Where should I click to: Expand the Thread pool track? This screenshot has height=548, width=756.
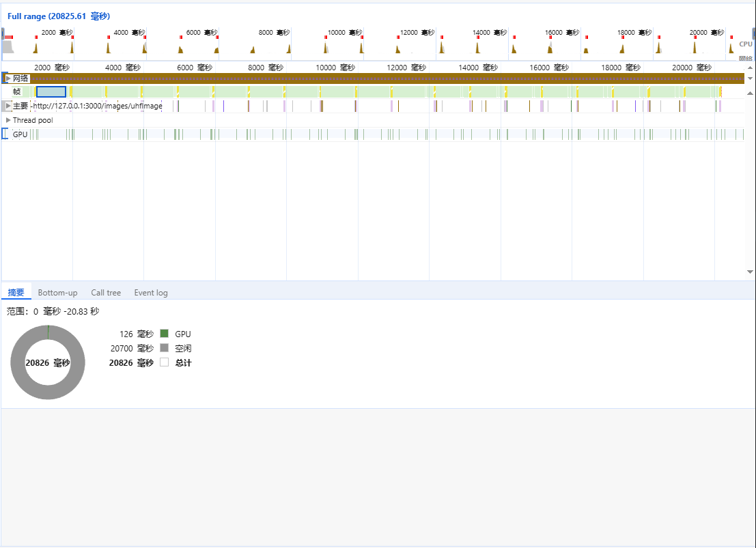[8, 120]
